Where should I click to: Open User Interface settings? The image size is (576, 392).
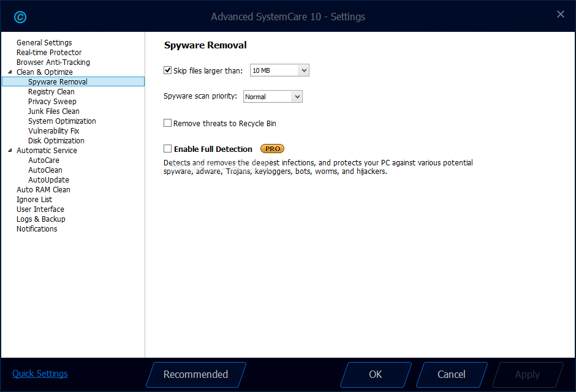click(40, 209)
